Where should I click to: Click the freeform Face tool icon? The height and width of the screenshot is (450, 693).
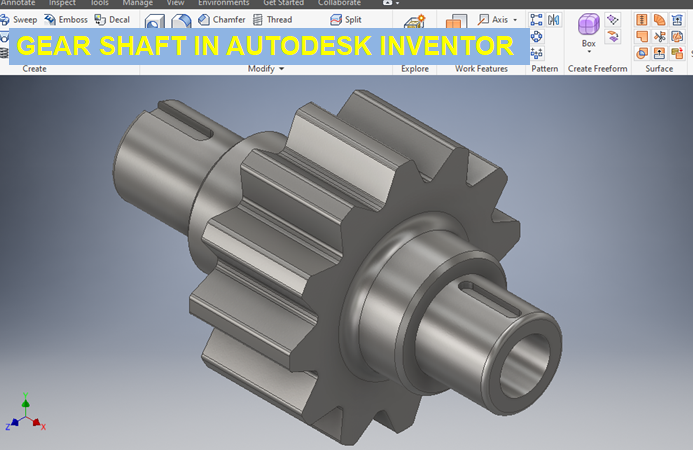pos(613,20)
